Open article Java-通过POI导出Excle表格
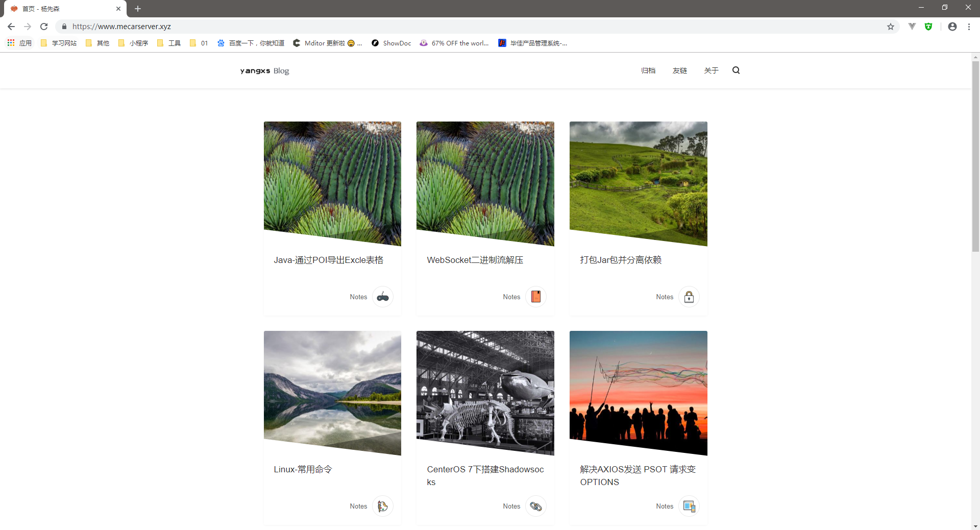 pos(328,260)
